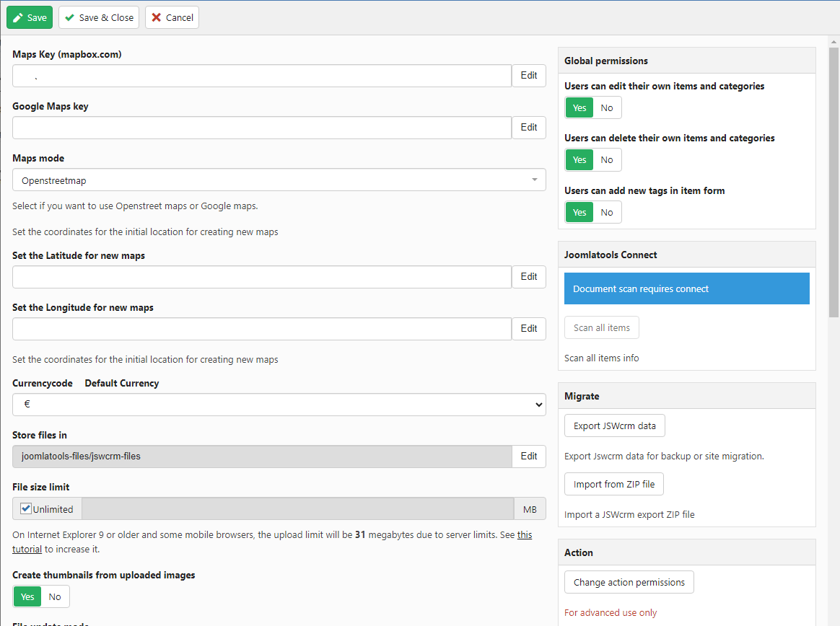
Task: Cancel the settings changes
Action: click(172, 17)
